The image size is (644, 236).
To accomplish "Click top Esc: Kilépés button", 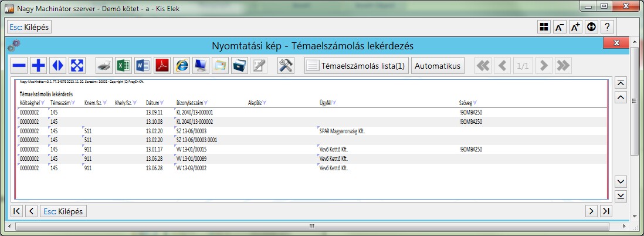I will 29,27.
